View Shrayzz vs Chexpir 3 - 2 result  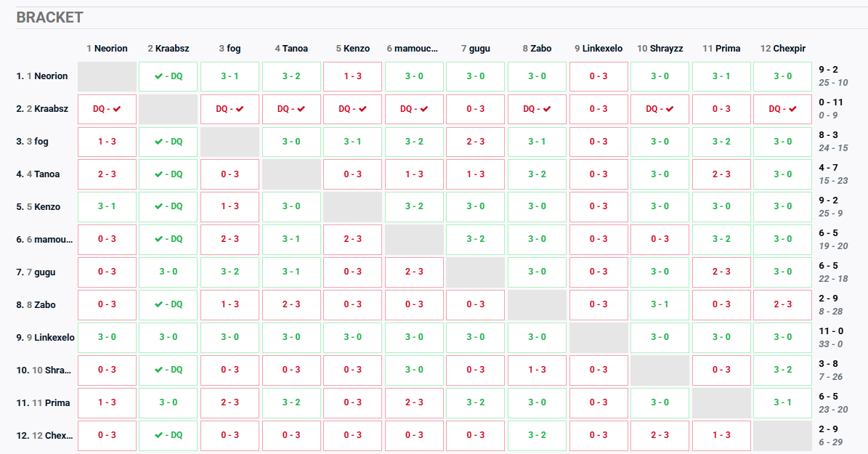(x=783, y=370)
